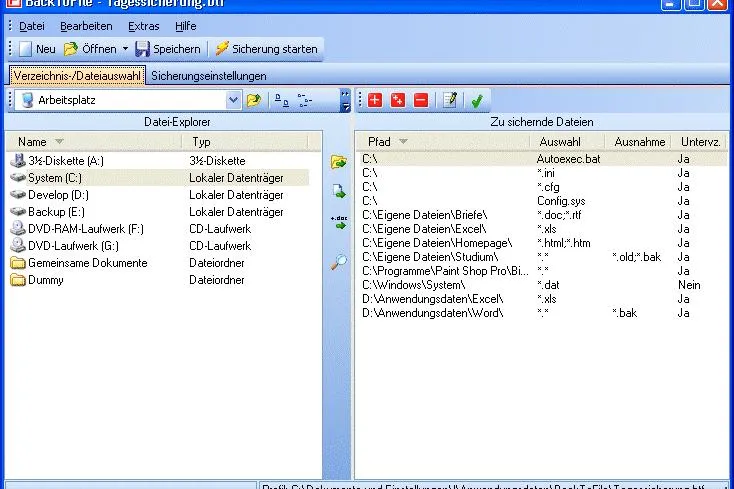Switch explorer to tree view icon

pyautogui.click(x=305, y=100)
